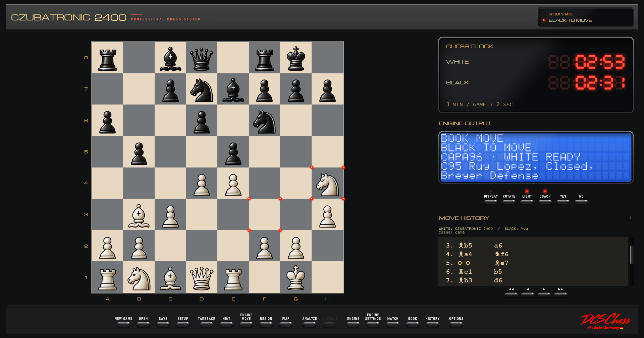Increase move history font with plus
Viewport: 644px width, 338px height.
pos(630,218)
